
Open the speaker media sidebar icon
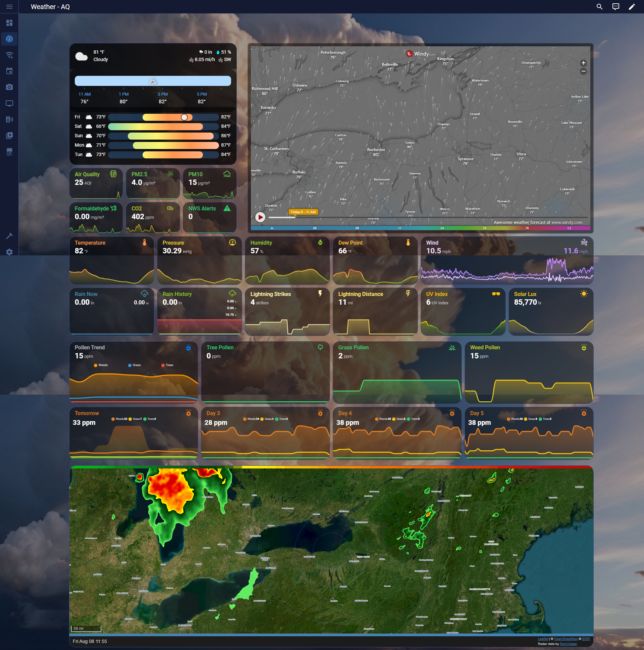[9, 119]
